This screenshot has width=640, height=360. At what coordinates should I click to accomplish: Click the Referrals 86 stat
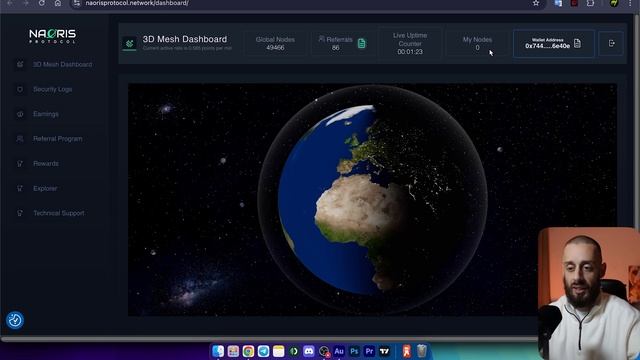[336, 43]
